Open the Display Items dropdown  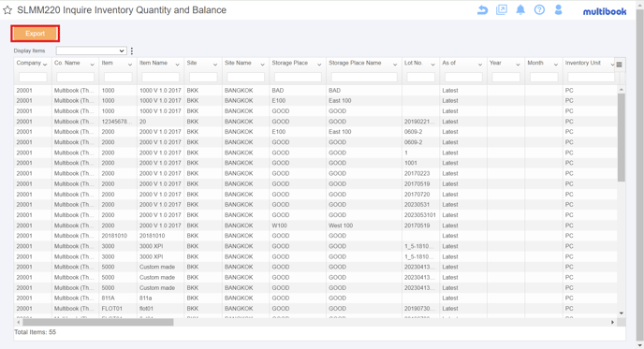coord(91,51)
